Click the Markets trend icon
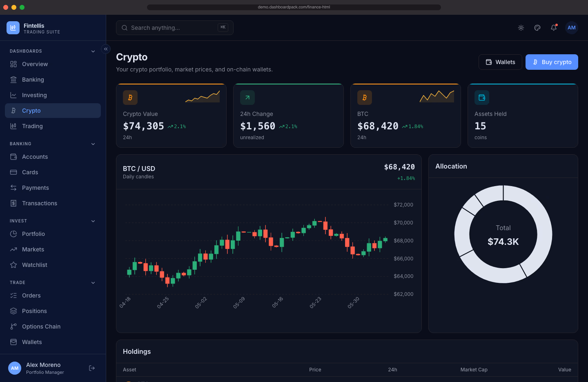Image resolution: width=588 pixels, height=382 pixels. pyautogui.click(x=13, y=249)
